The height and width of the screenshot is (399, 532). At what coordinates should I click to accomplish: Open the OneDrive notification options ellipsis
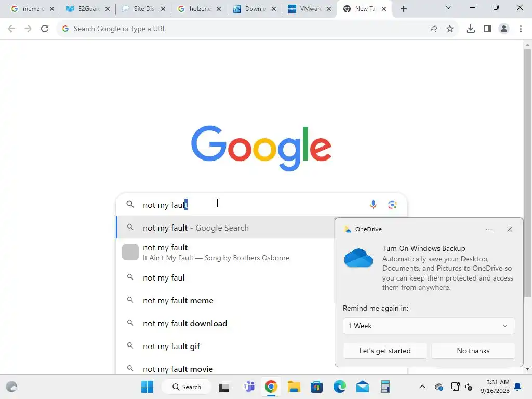[488, 229]
